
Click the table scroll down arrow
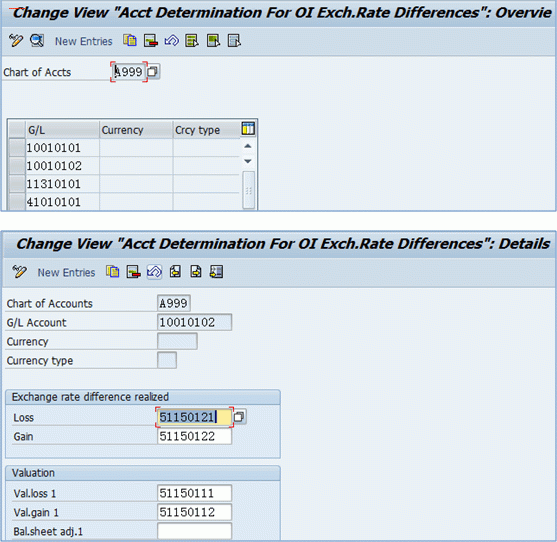(x=248, y=161)
